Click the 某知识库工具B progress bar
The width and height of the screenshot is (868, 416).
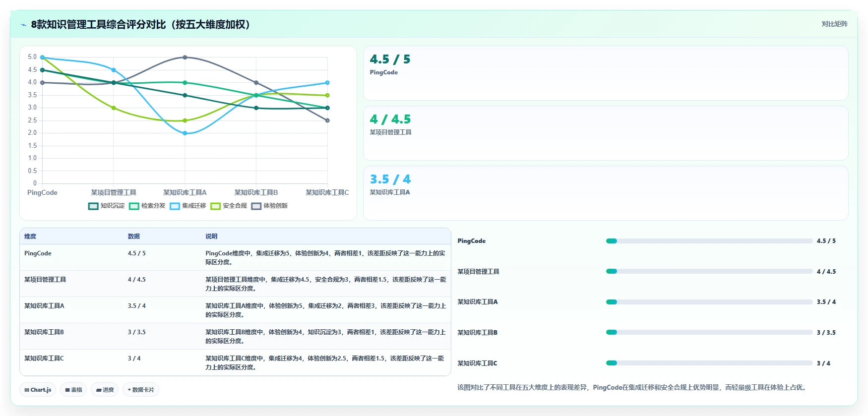tap(709, 332)
